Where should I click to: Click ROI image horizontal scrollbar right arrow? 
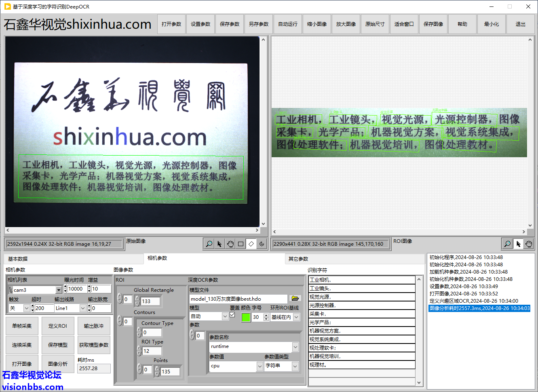[x=524, y=232]
